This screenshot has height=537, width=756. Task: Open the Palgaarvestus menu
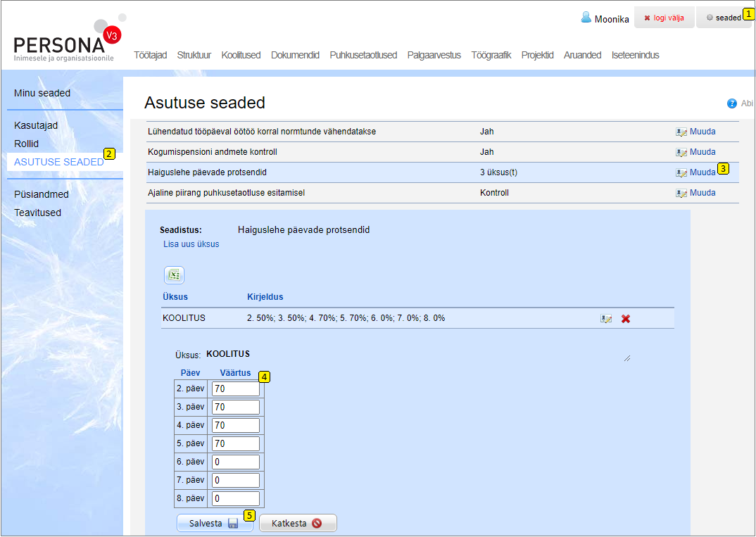(434, 55)
